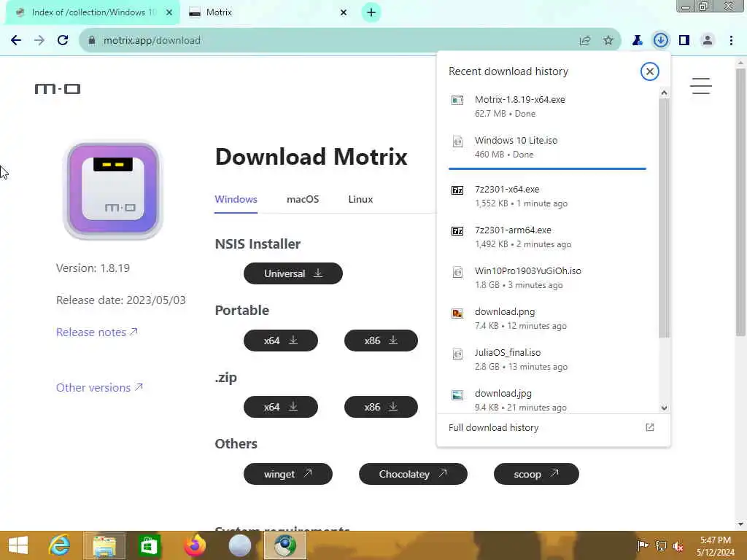Image resolution: width=747 pixels, height=560 pixels.
Task: Download the .zip x86 build
Action: click(x=381, y=407)
